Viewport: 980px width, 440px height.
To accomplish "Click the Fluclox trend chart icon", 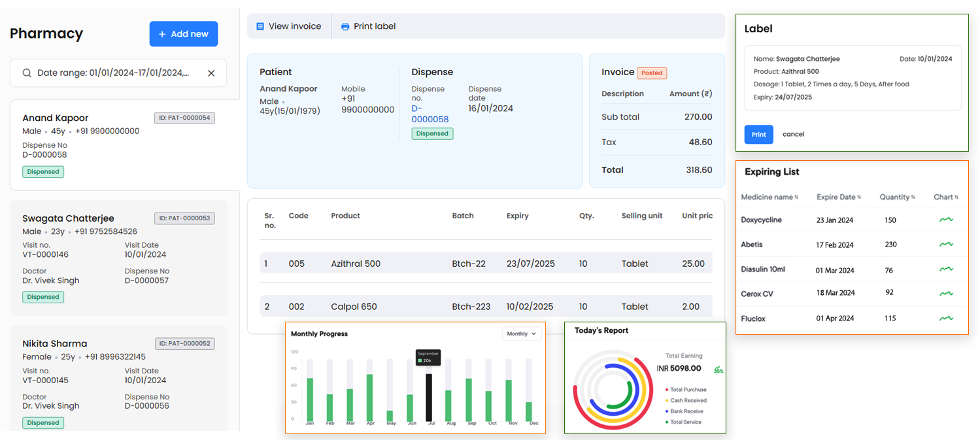I will [x=945, y=318].
